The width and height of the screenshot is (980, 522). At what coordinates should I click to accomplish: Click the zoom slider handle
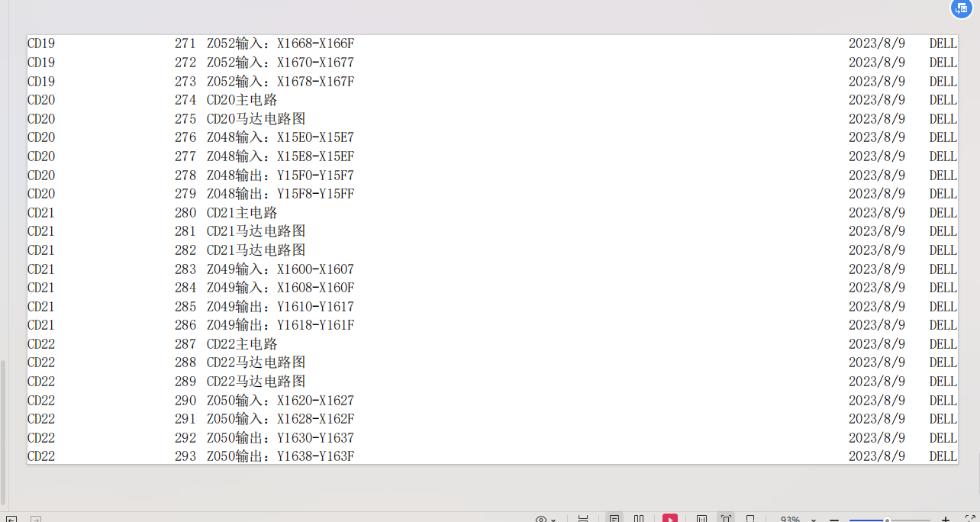[887, 520]
